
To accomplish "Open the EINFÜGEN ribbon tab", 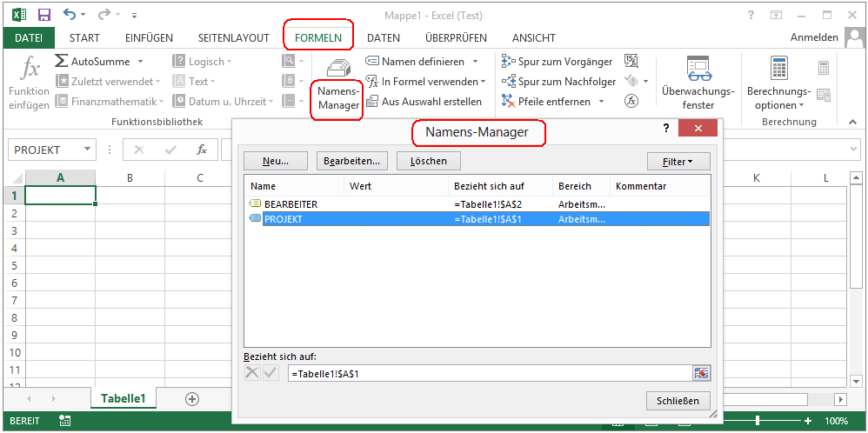I will [149, 38].
